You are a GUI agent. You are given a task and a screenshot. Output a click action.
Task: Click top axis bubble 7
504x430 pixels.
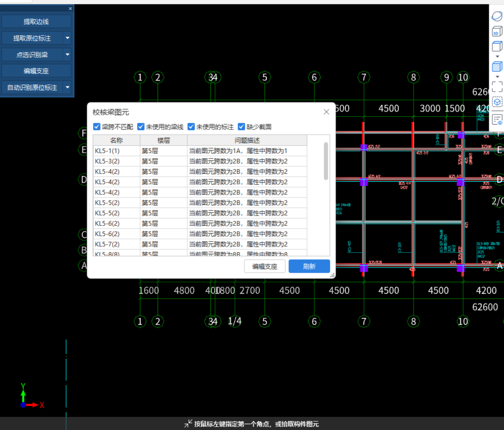[x=364, y=77]
